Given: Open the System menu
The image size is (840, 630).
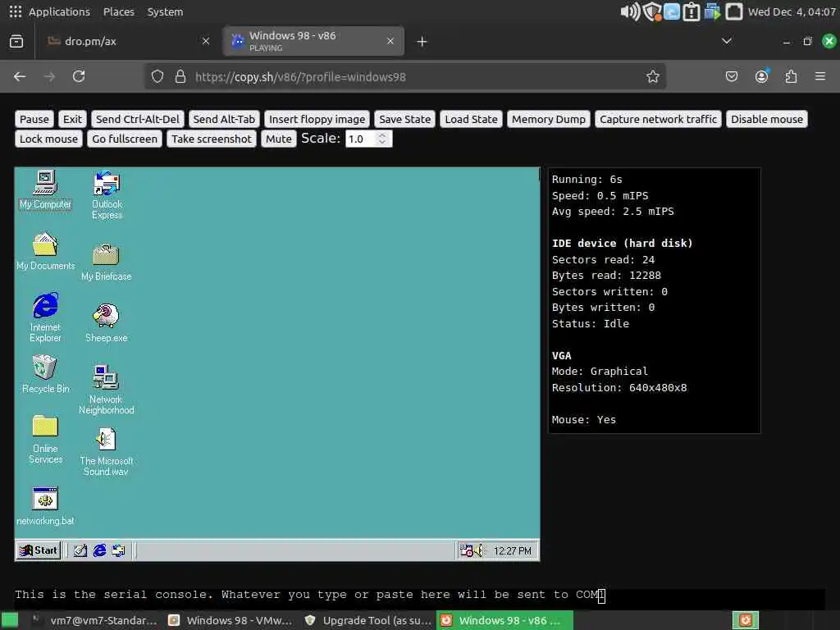Looking at the screenshot, I should coord(165,11).
